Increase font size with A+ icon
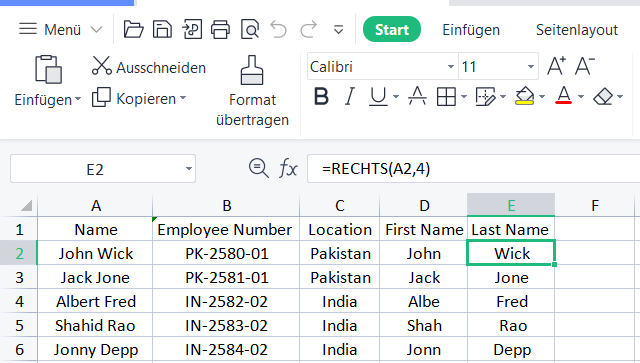This screenshot has width=640, height=363. [x=556, y=66]
